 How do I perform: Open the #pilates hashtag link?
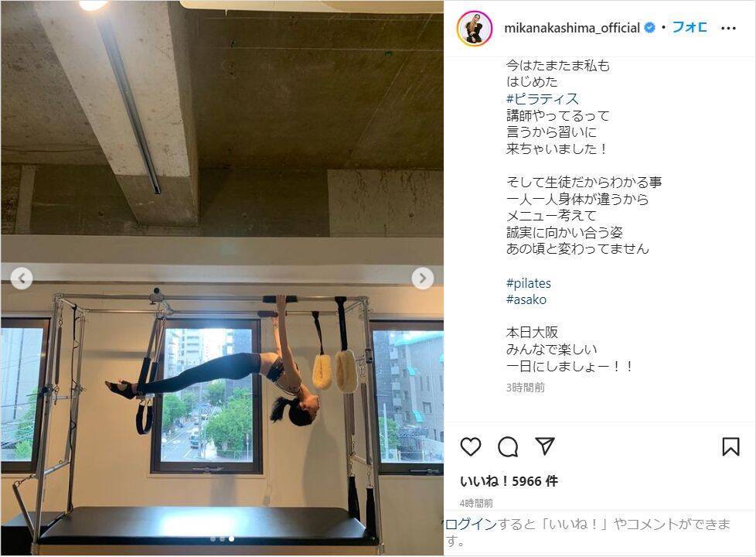point(529,283)
